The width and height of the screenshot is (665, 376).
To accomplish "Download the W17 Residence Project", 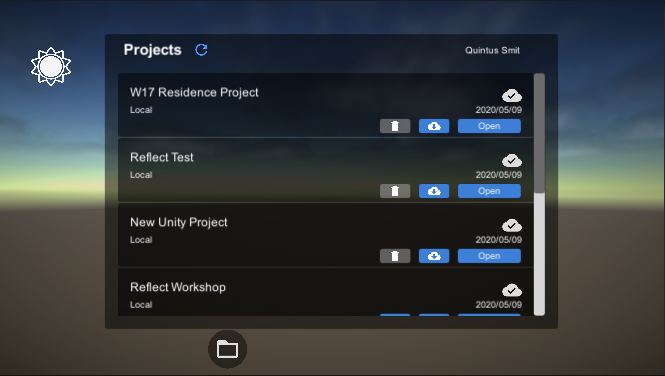I will tap(434, 126).
